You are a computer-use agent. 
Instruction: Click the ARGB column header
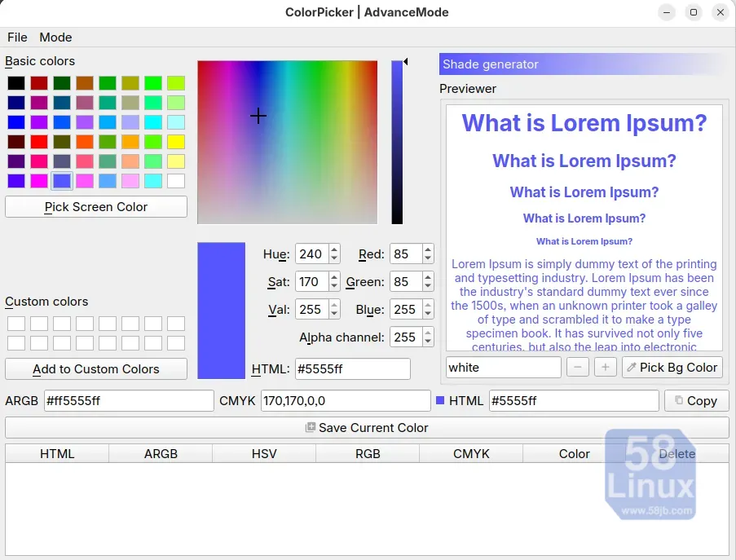[161, 453]
